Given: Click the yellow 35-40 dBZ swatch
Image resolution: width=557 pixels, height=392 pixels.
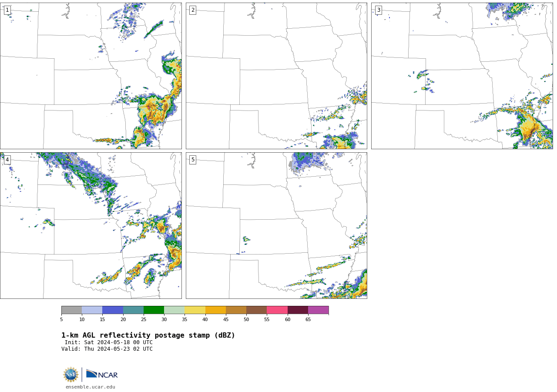Looking at the screenshot, I should pyautogui.click(x=195, y=310).
